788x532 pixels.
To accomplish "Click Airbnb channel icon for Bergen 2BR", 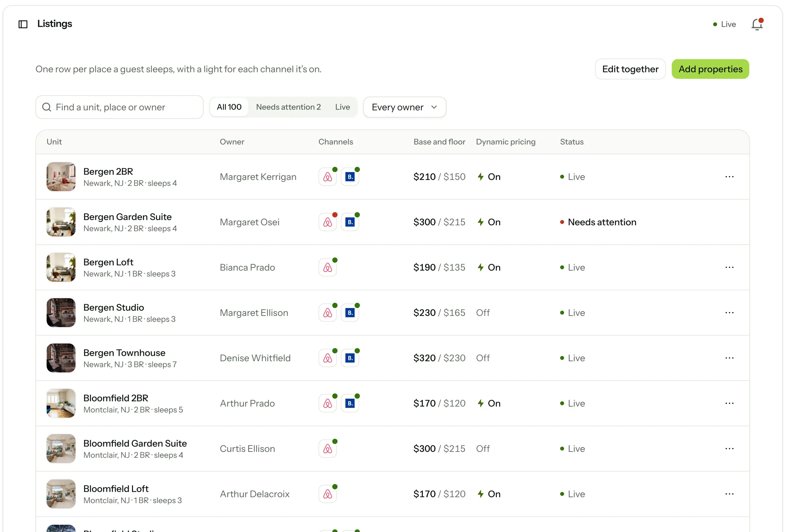I will pos(328,177).
